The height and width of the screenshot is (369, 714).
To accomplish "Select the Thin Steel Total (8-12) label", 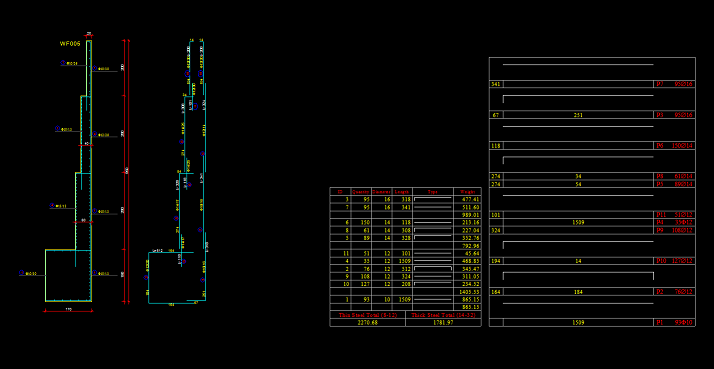I will tap(367, 315).
